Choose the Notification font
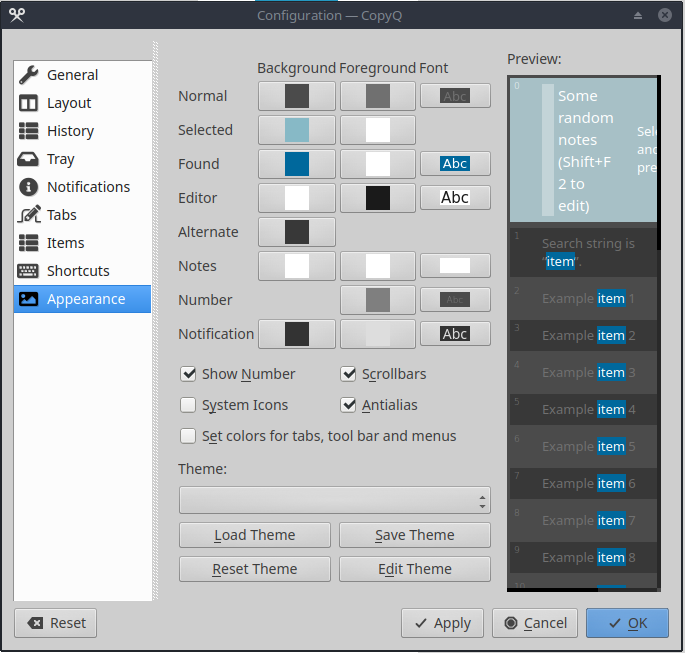The width and height of the screenshot is (685, 653). click(x=455, y=334)
